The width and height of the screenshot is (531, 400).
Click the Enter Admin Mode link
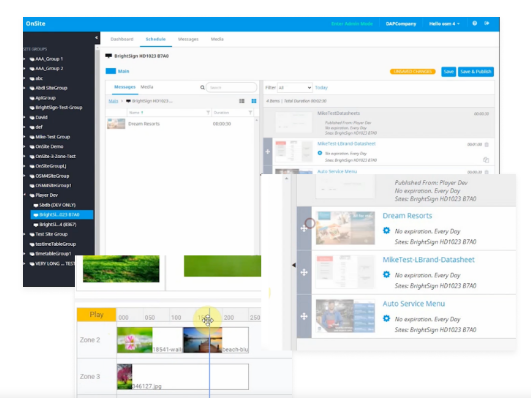click(x=352, y=24)
